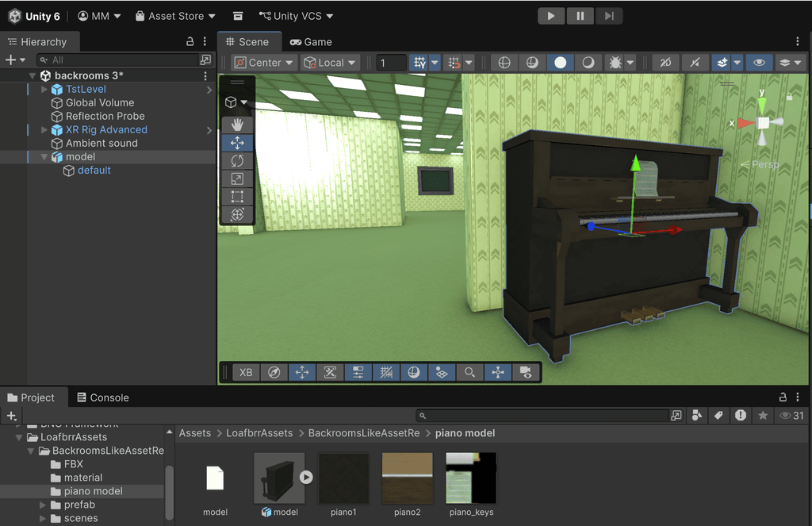Switch to the Scene tab
Screen dimensions: 812x526
247,42
